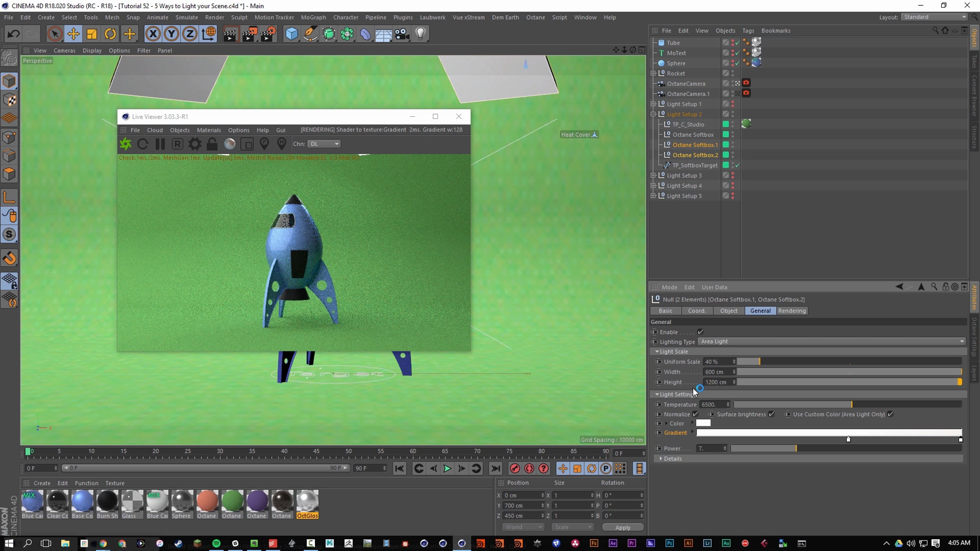Click the material picker pin in Live Viewer
The image size is (980, 551).
[x=282, y=144]
